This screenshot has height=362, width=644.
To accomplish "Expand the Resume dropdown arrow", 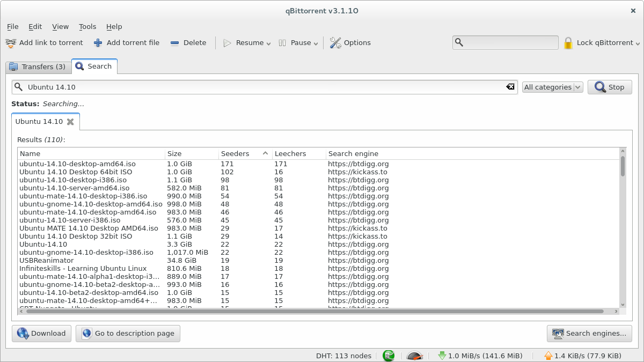I will tap(268, 43).
